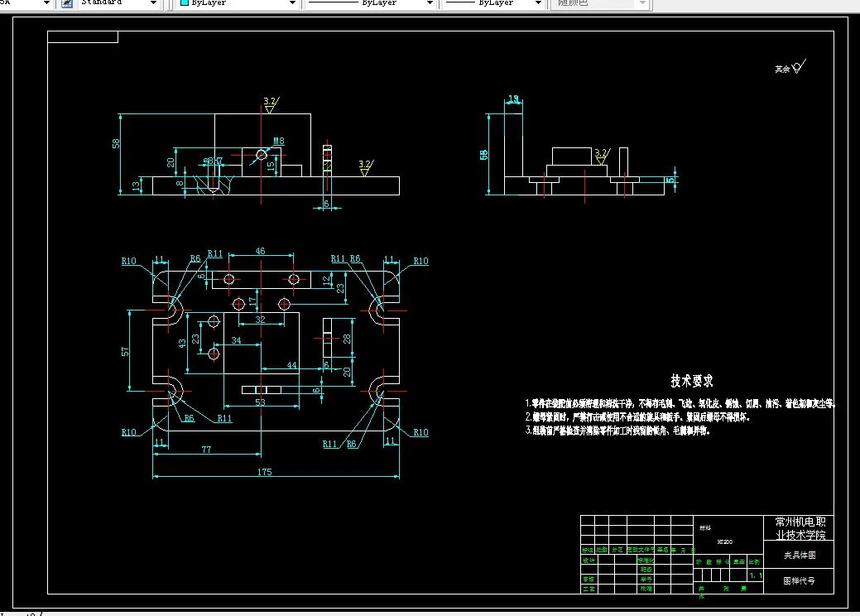Select the 标准化 title block label
The height and width of the screenshot is (616, 860).
(646, 560)
